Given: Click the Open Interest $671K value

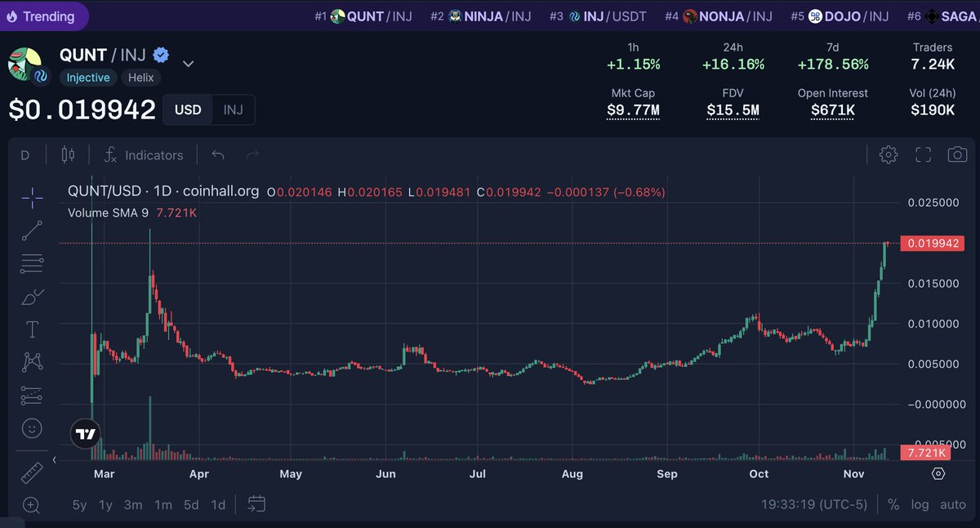Looking at the screenshot, I should pos(833,110).
